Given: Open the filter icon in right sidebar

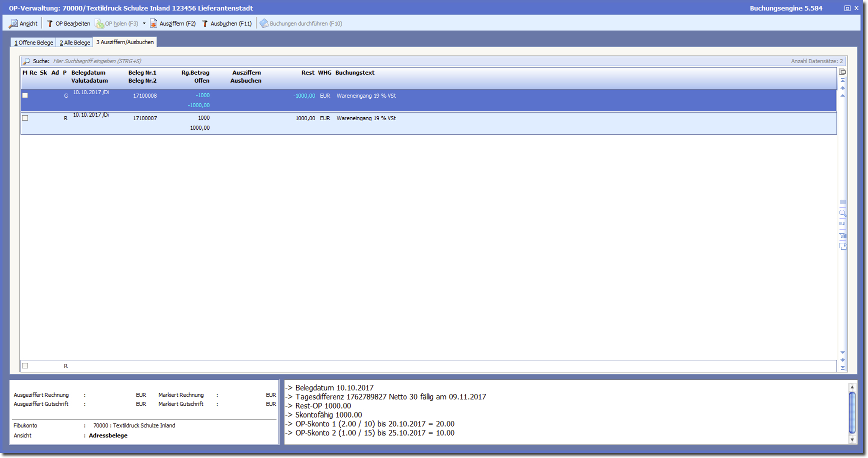Looking at the screenshot, I should pyautogui.click(x=842, y=235).
